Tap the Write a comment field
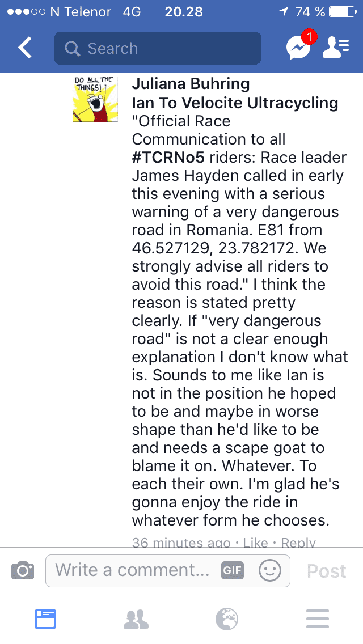Screen dimensions: 363x644 [133, 570]
